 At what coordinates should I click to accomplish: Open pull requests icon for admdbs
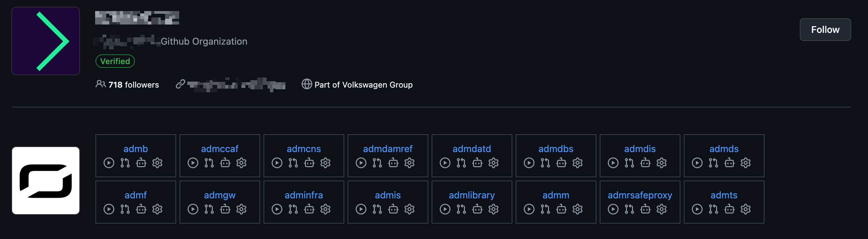pyautogui.click(x=545, y=163)
